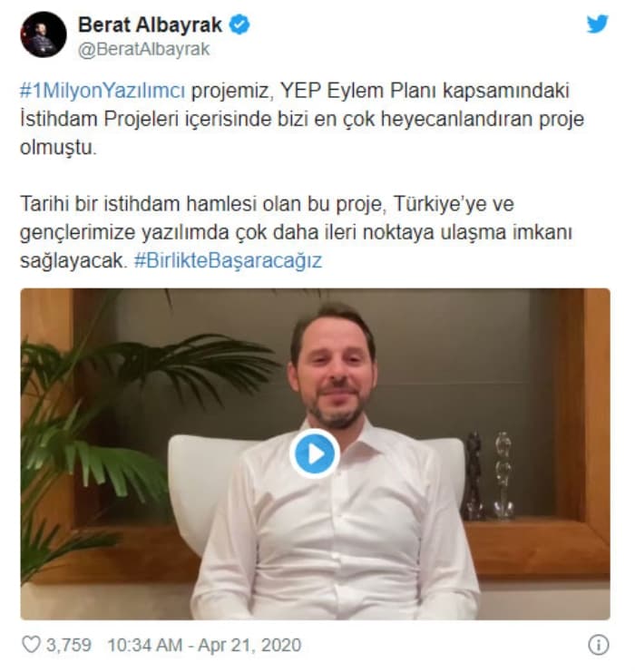Open the 10:34 AM timestamp link
The height and width of the screenshot is (672, 635).
click(145, 645)
